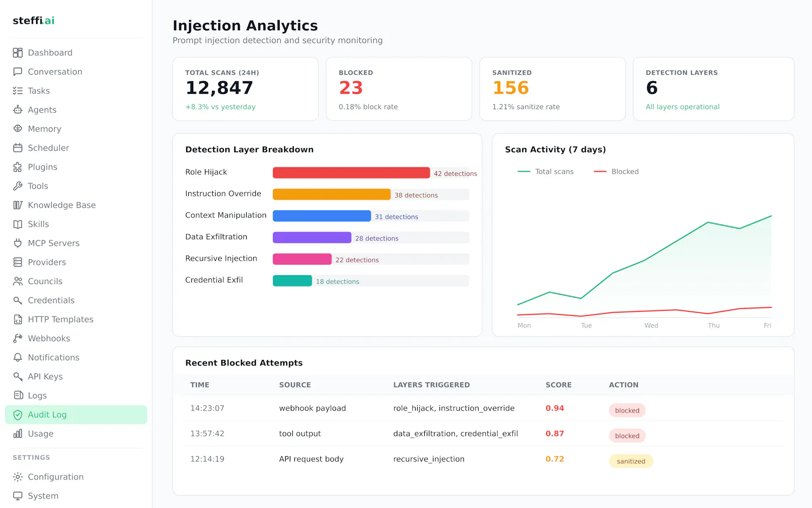
Task: Click the "tool output" source cell
Action: tap(300, 434)
